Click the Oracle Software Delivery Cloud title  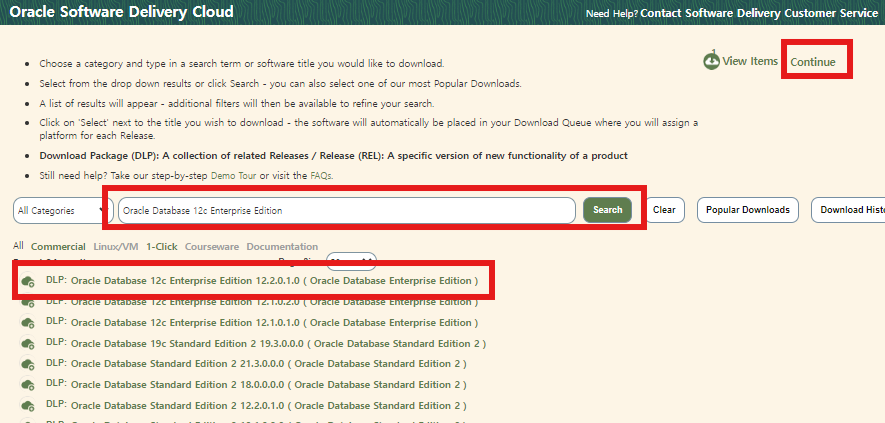click(121, 12)
